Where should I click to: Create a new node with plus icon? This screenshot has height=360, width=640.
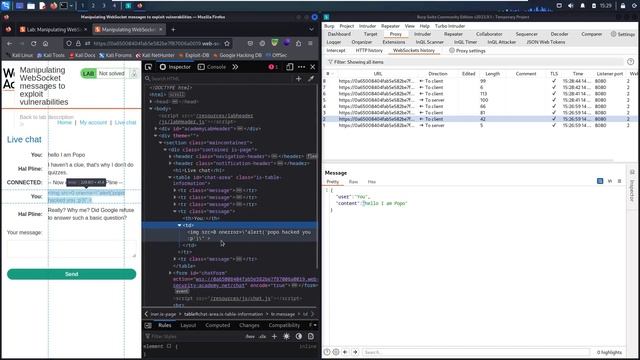pos(299,78)
